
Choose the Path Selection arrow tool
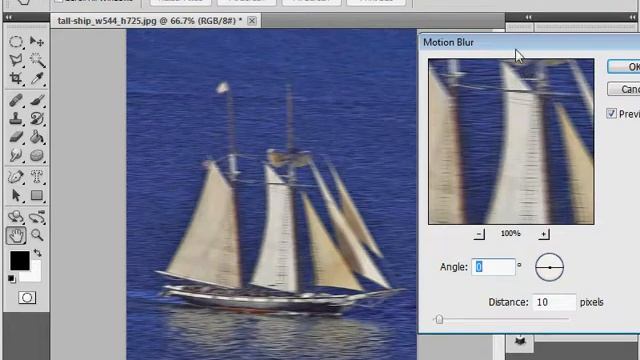tap(16, 196)
